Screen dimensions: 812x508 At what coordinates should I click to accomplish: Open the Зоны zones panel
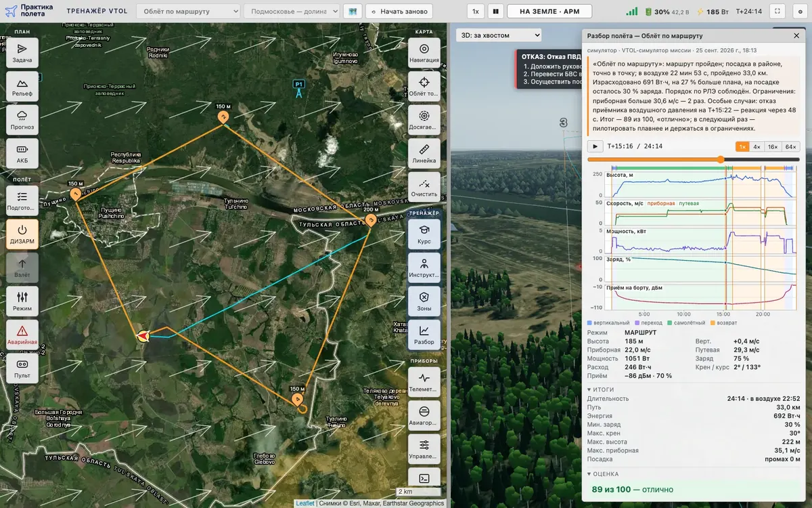point(424,302)
